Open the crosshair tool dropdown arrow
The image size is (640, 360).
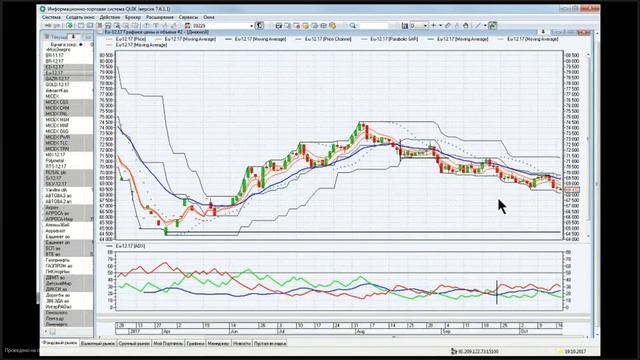[440, 25]
